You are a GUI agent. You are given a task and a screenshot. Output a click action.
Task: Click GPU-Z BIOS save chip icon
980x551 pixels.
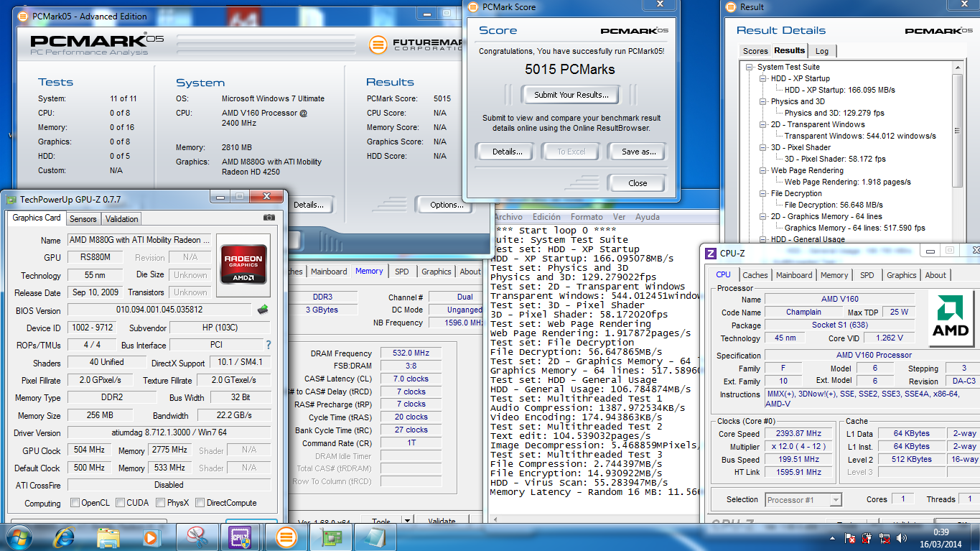tap(263, 310)
